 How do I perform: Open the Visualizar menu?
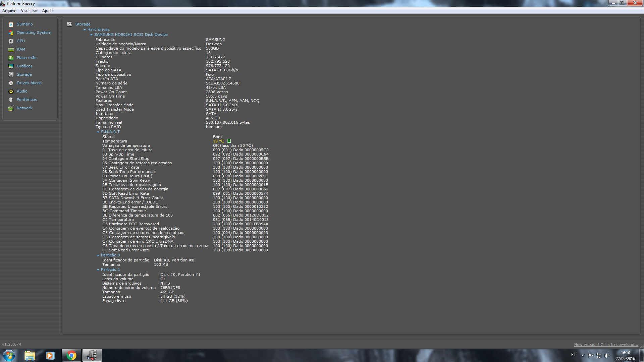click(29, 11)
